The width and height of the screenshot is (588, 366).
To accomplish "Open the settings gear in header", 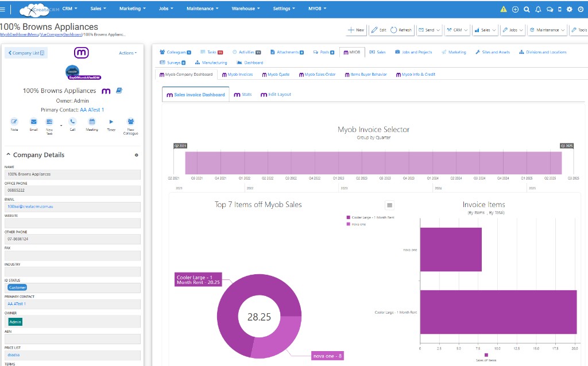I will (570, 9).
